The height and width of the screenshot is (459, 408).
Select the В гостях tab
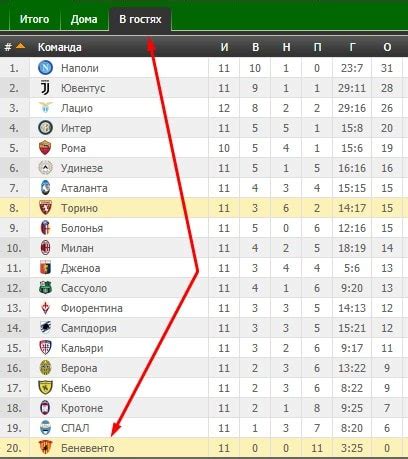point(140,19)
